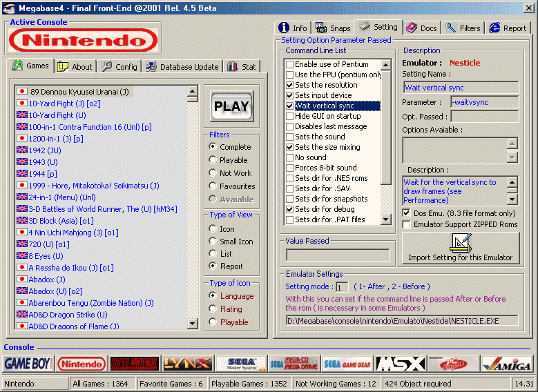Click the Active Console Nintendo banner
This screenshot has width=538, height=392.
pyautogui.click(x=84, y=41)
